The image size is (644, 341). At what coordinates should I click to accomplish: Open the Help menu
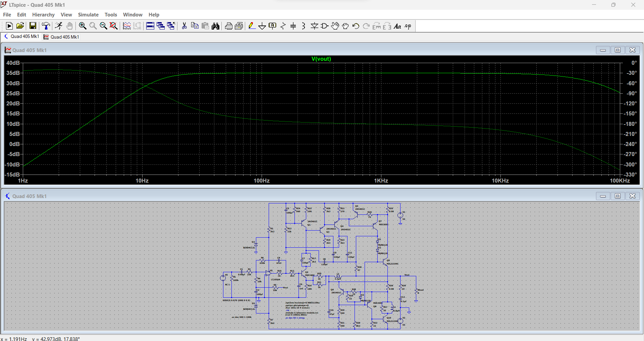point(154,15)
